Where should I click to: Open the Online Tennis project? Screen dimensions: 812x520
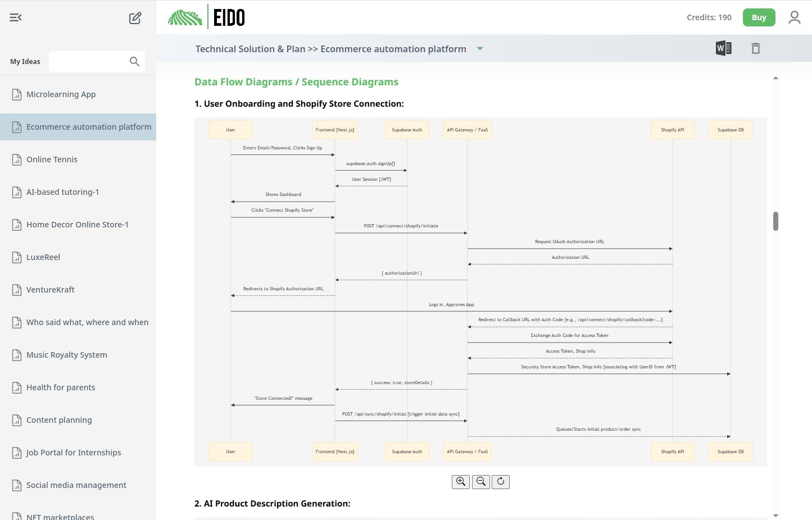point(52,159)
